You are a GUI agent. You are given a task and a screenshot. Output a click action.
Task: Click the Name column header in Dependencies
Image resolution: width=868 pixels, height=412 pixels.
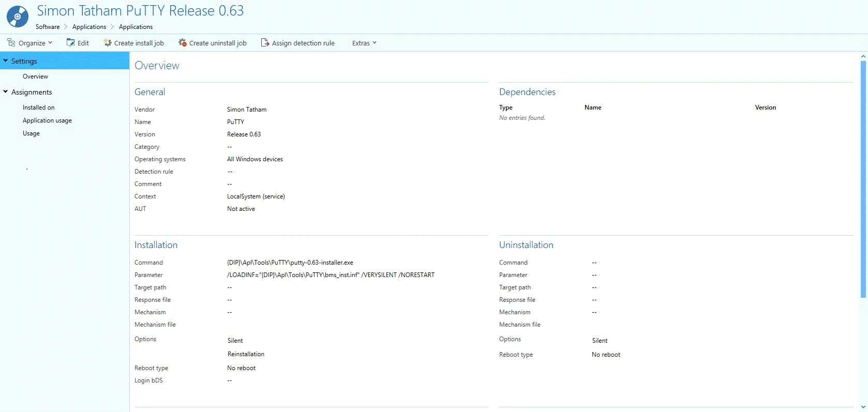click(593, 108)
